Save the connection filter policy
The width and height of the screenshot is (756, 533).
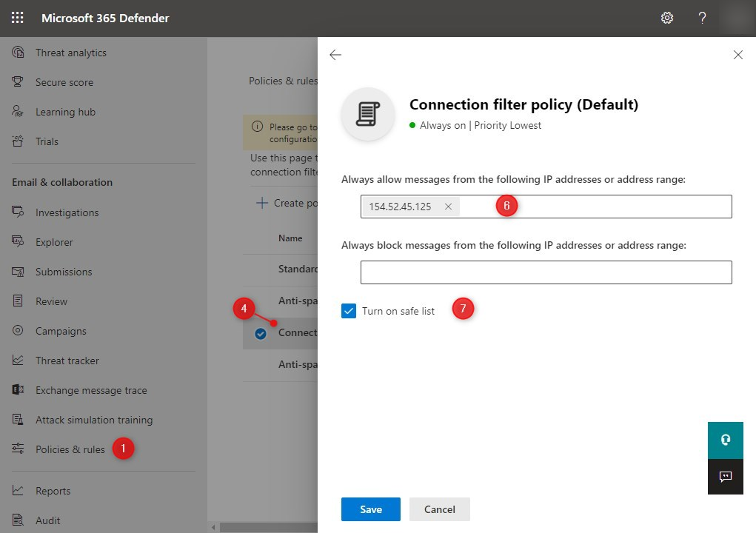(371, 509)
